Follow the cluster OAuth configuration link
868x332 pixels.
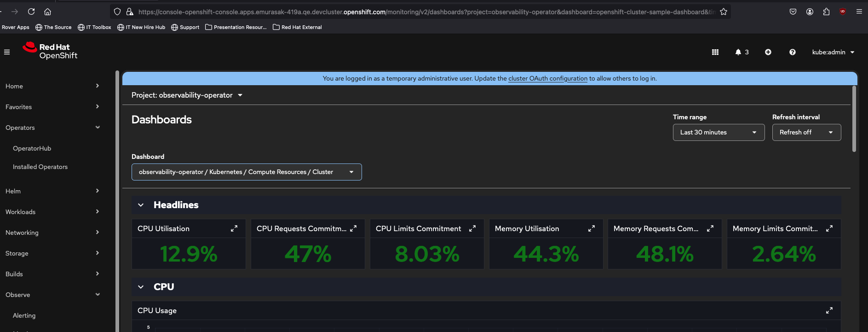(548, 78)
